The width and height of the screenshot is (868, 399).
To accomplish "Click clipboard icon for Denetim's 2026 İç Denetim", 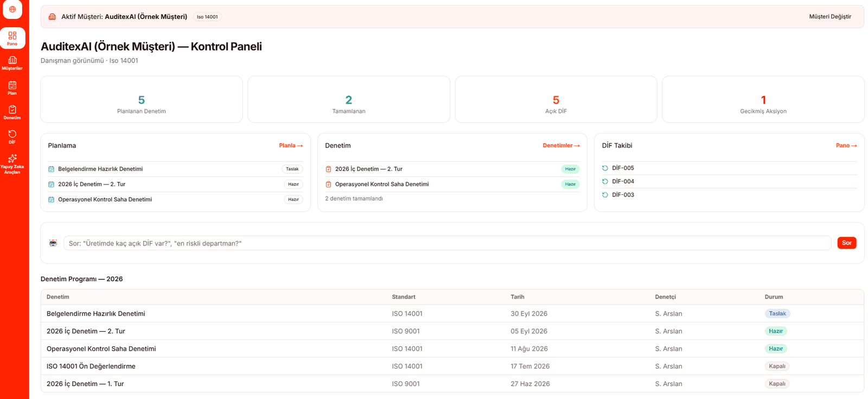I will point(328,169).
